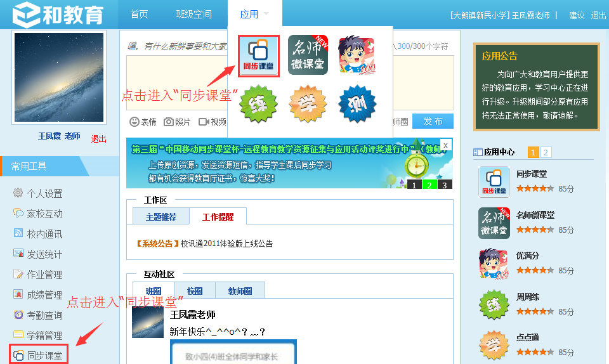Click the galaxy profile picture

tap(59, 77)
